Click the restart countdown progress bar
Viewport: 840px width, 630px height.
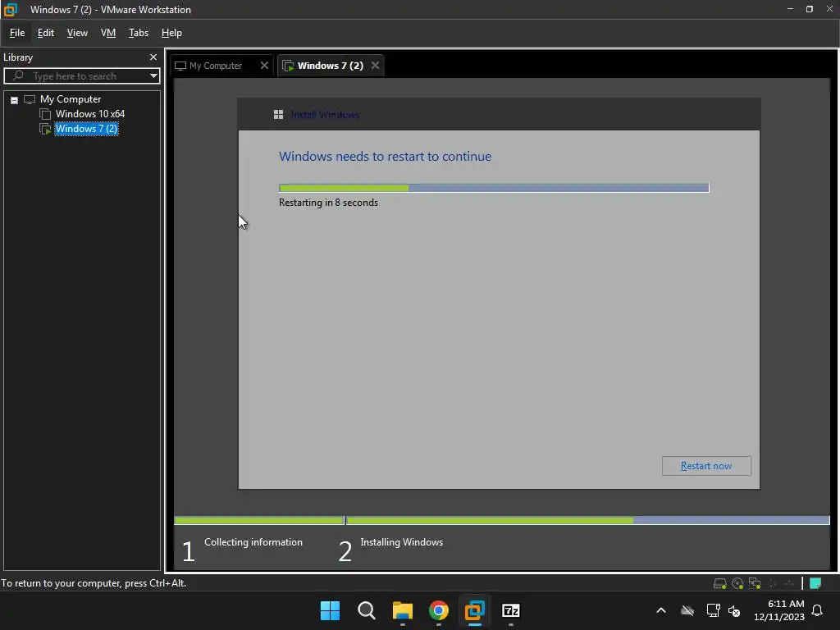pos(494,188)
